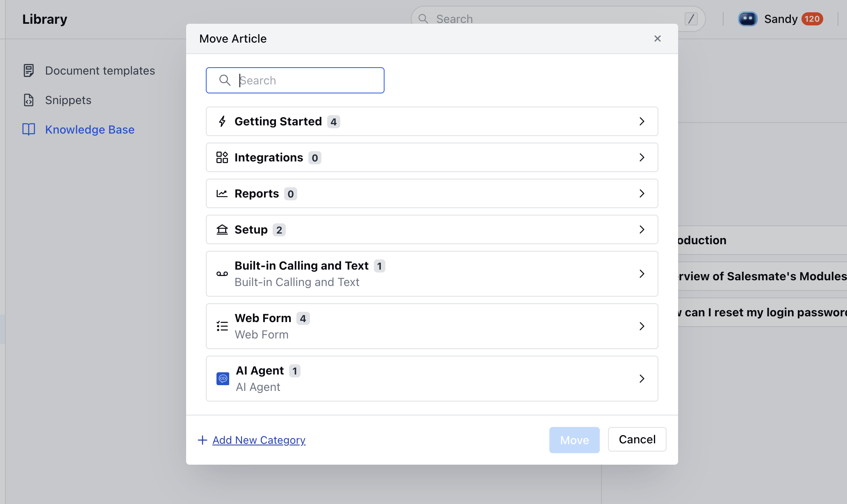Click the Add New Category link
The image size is (847, 504).
(259, 440)
